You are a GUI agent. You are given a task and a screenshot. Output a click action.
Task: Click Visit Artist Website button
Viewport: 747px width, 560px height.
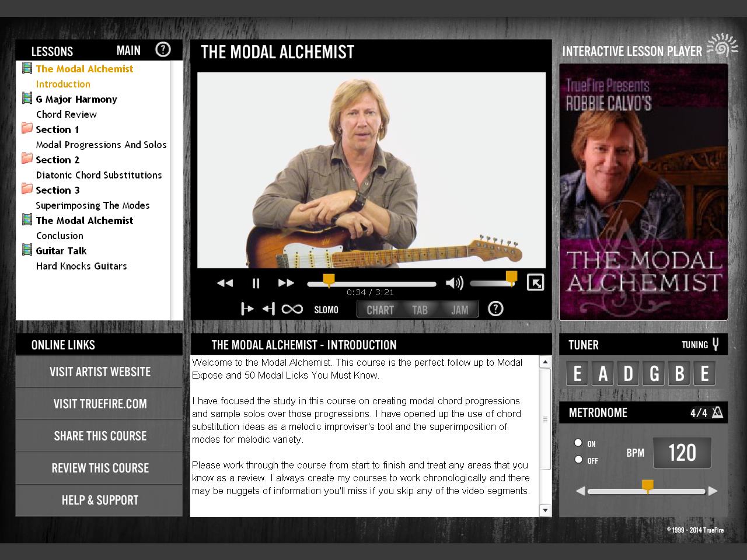99,372
